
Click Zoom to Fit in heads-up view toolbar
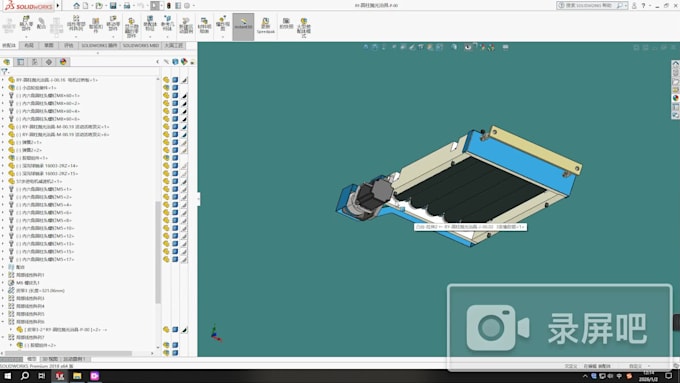pyautogui.click(x=366, y=47)
